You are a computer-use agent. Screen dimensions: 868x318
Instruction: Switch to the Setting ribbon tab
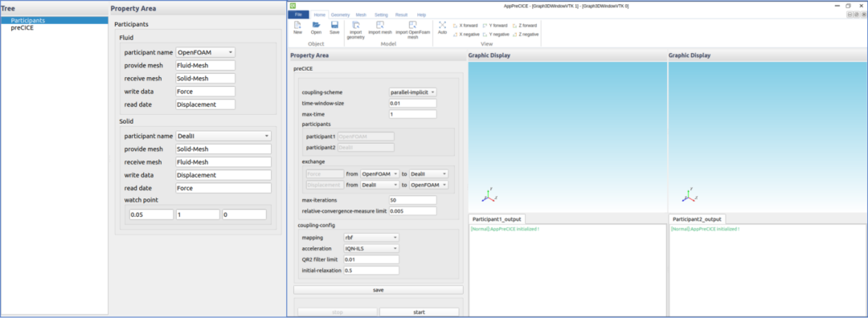pos(381,15)
